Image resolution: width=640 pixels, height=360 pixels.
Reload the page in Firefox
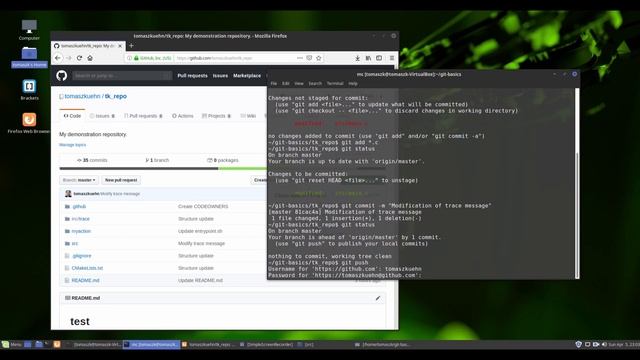pyautogui.click(x=79, y=58)
